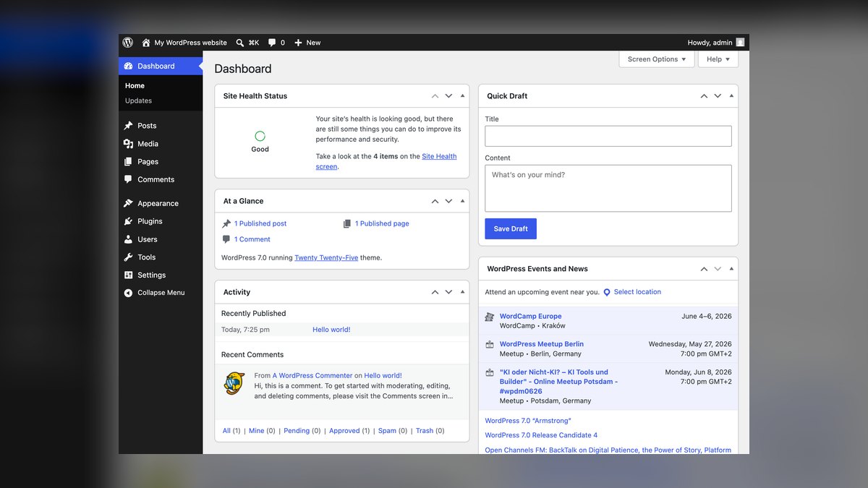This screenshot has height=488, width=868.
Task: Filter comments by Pending
Action: point(297,431)
